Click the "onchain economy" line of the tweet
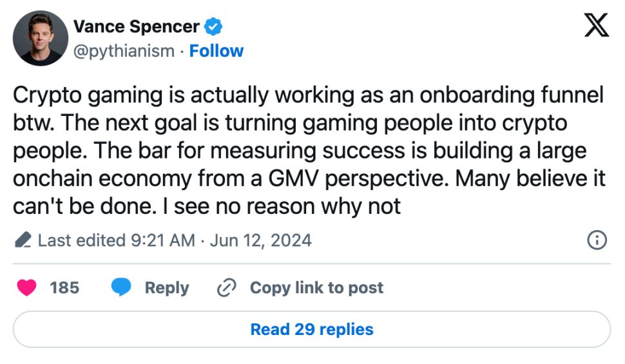Image resolution: width=625 pixels, height=364 pixels. point(308,178)
